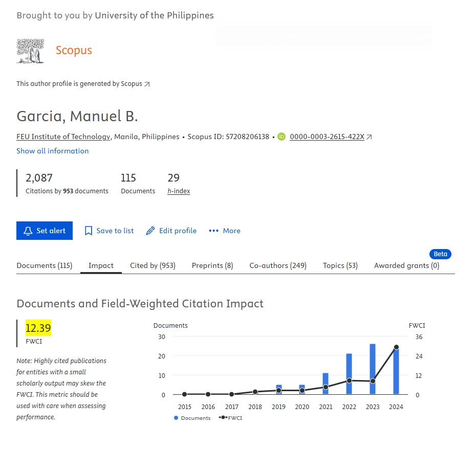Select the Edit profile pencil icon
The image size is (476, 450).
click(150, 231)
